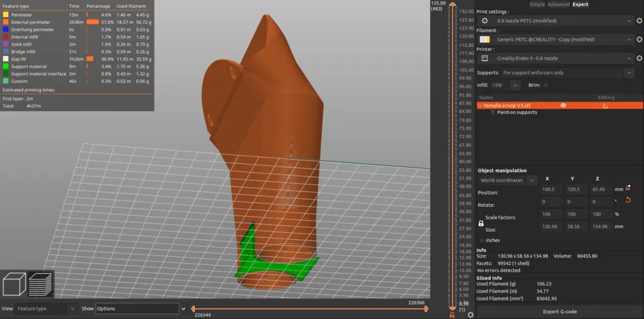This screenshot has height=319, width=644.
Task: Open the View Feature type dropdown
Action: 46,308
